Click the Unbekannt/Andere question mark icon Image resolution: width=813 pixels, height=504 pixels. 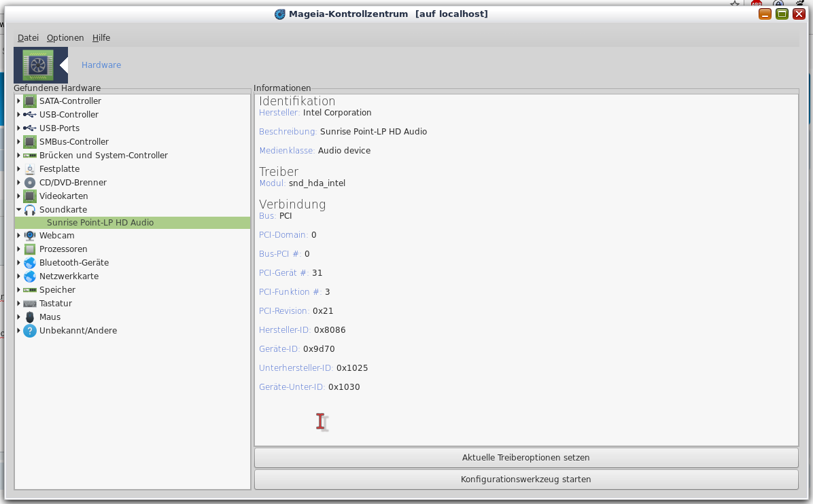pos(30,331)
